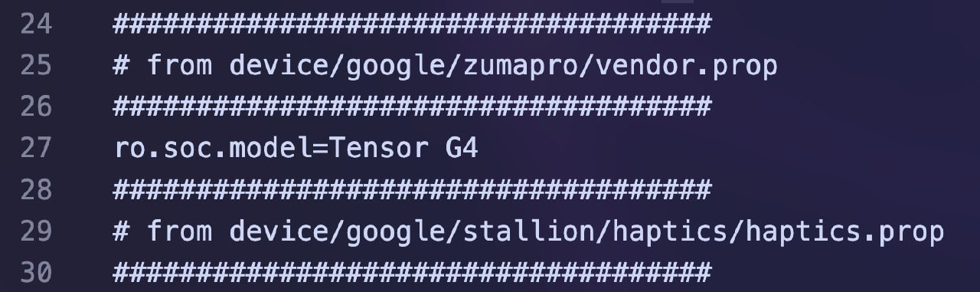Select line number 28 in the gutter
980x292 pixels.
[36, 189]
